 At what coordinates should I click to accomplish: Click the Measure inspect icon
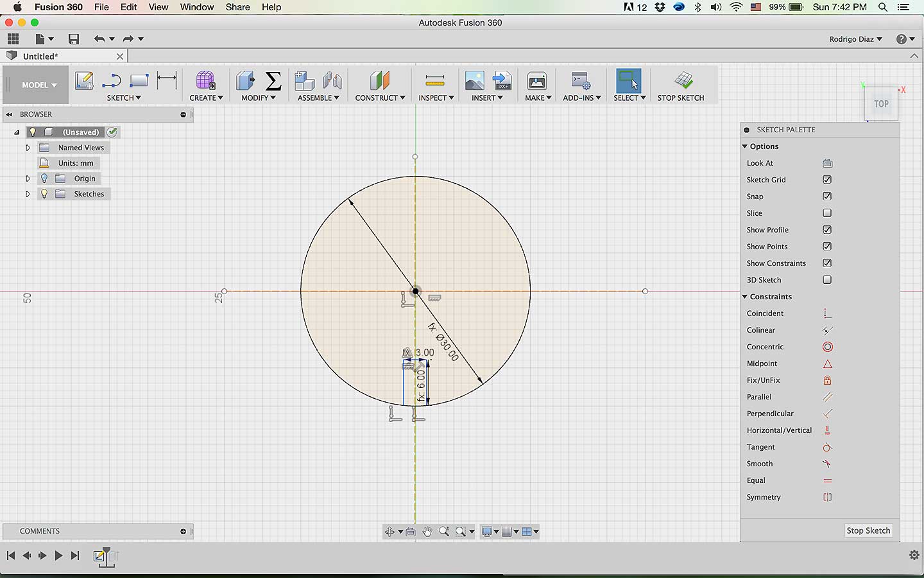point(435,81)
